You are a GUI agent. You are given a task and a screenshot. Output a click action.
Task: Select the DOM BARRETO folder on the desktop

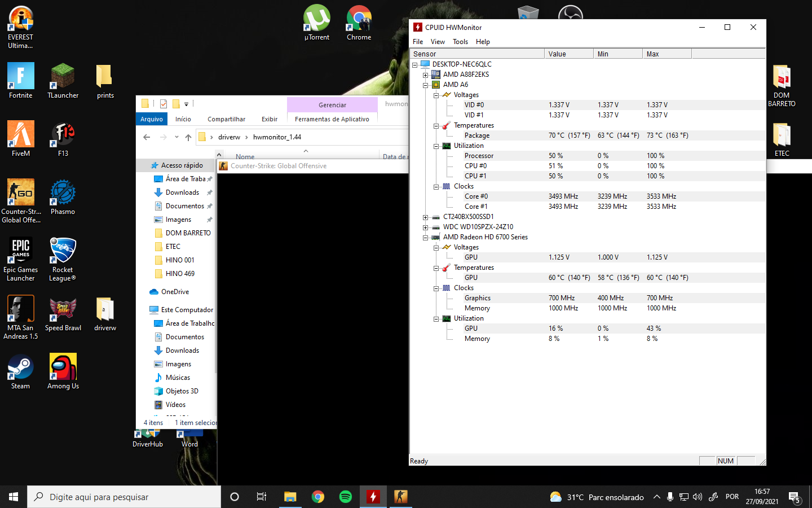pyautogui.click(x=782, y=85)
